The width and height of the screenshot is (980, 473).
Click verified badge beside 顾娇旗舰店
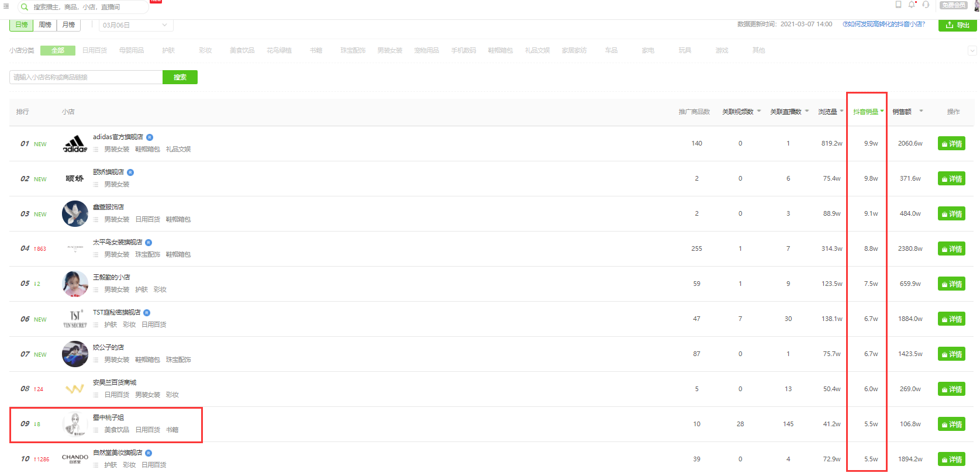click(x=130, y=172)
